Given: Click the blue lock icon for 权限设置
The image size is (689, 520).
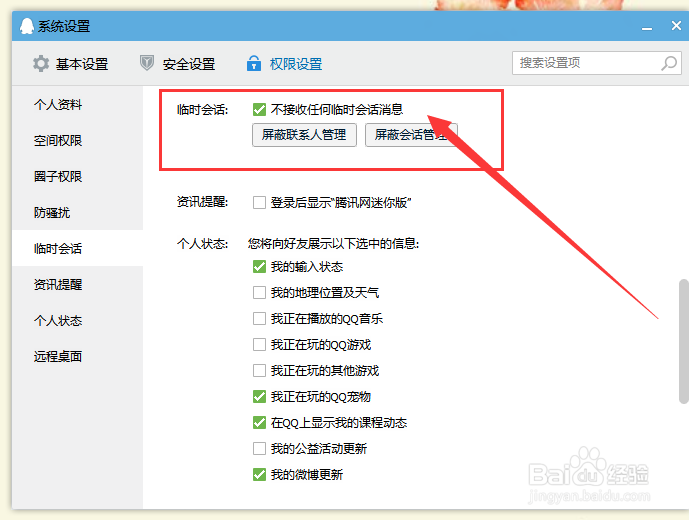Looking at the screenshot, I should (254, 63).
